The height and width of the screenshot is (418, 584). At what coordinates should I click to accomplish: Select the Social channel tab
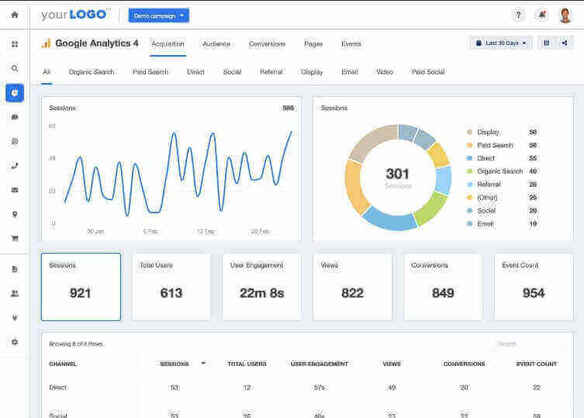pos(232,72)
